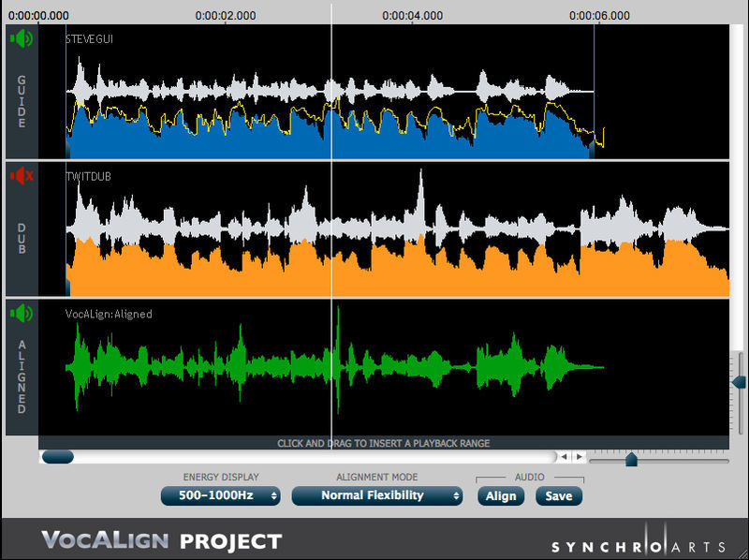This screenshot has width=749, height=560.
Task: Unmute the DUB track speaker
Action: pyautogui.click(x=21, y=176)
